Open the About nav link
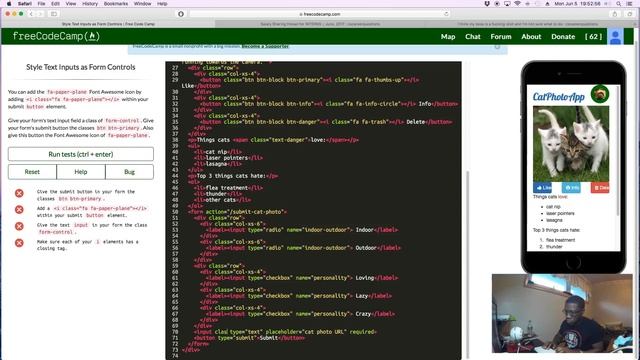The width and height of the screenshot is (640, 360). tap(531, 36)
